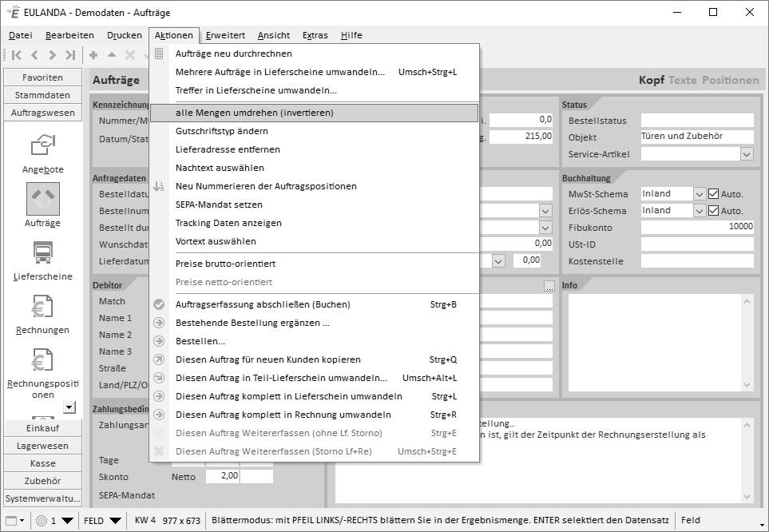
Task: Click icon beside Diesen Auftrag für neuen Kunden kopieren
Action: coord(159,359)
